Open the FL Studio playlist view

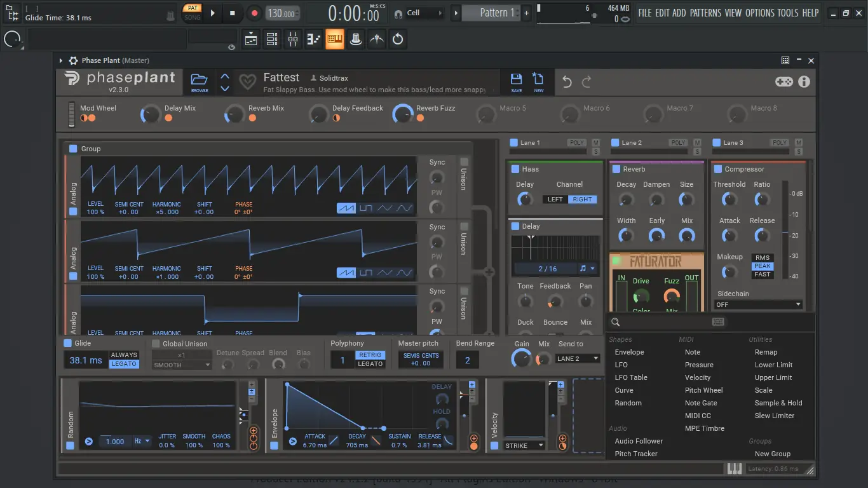(251, 39)
